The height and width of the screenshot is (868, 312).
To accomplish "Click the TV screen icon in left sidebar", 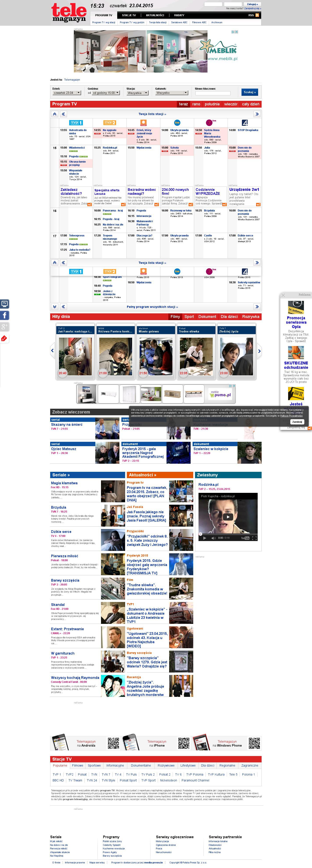I will coord(5,304).
